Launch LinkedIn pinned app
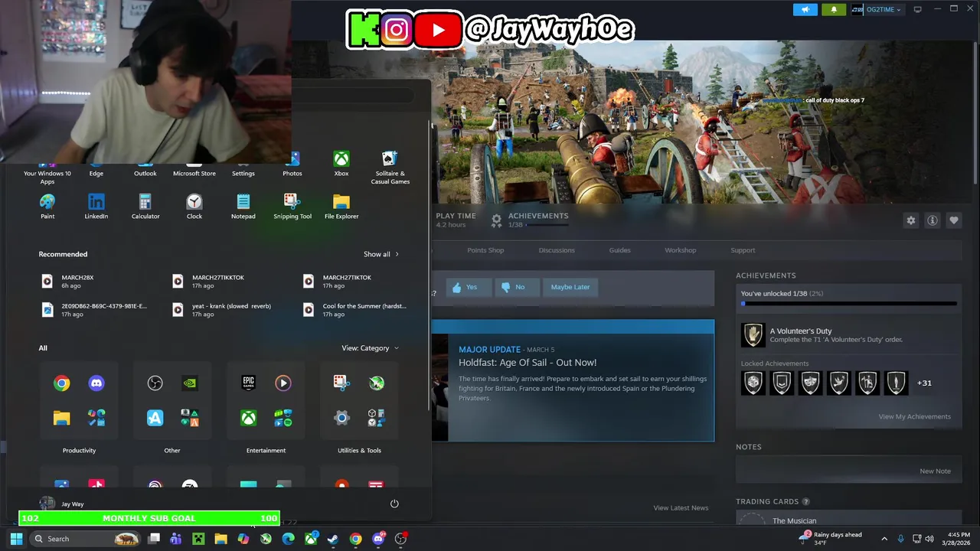This screenshot has width=980, height=551. point(96,207)
